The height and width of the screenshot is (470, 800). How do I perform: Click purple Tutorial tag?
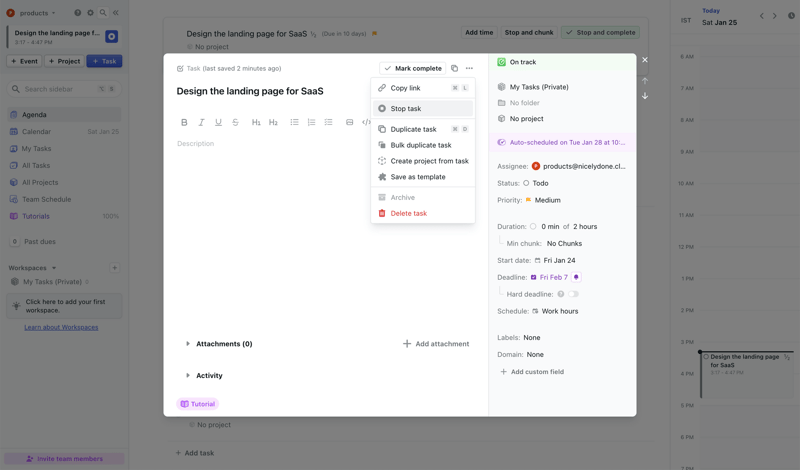click(197, 404)
